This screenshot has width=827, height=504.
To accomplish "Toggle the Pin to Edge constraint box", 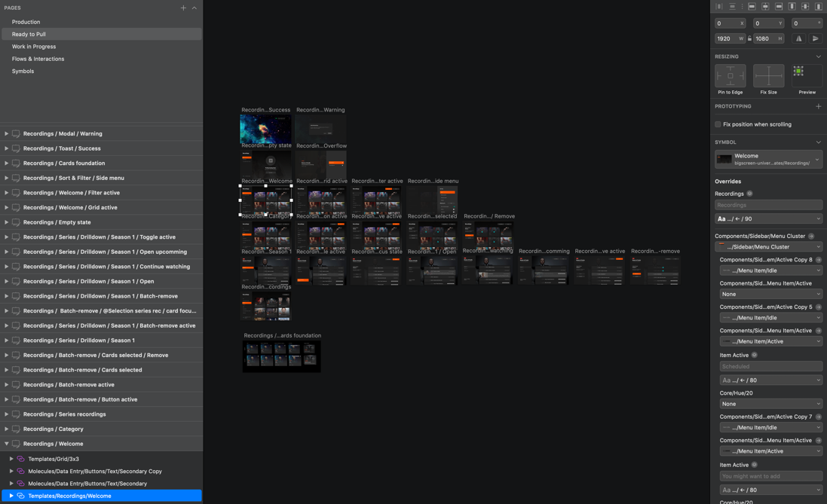I will (730, 75).
